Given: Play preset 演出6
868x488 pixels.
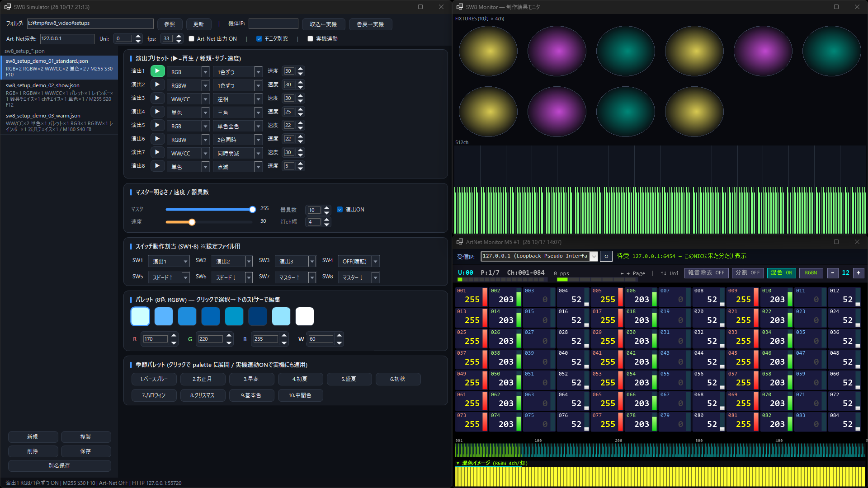Looking at the screenshot, I should (x=157, y=139).
